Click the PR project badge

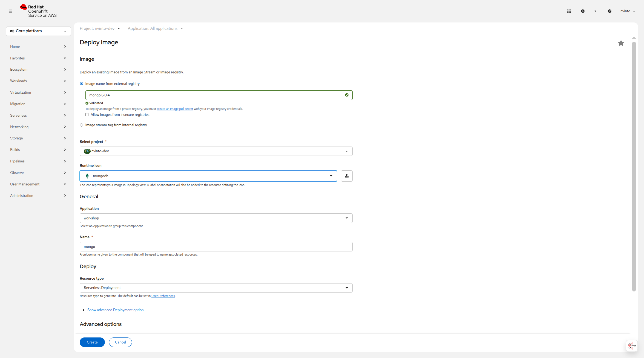tap(87, 151)
